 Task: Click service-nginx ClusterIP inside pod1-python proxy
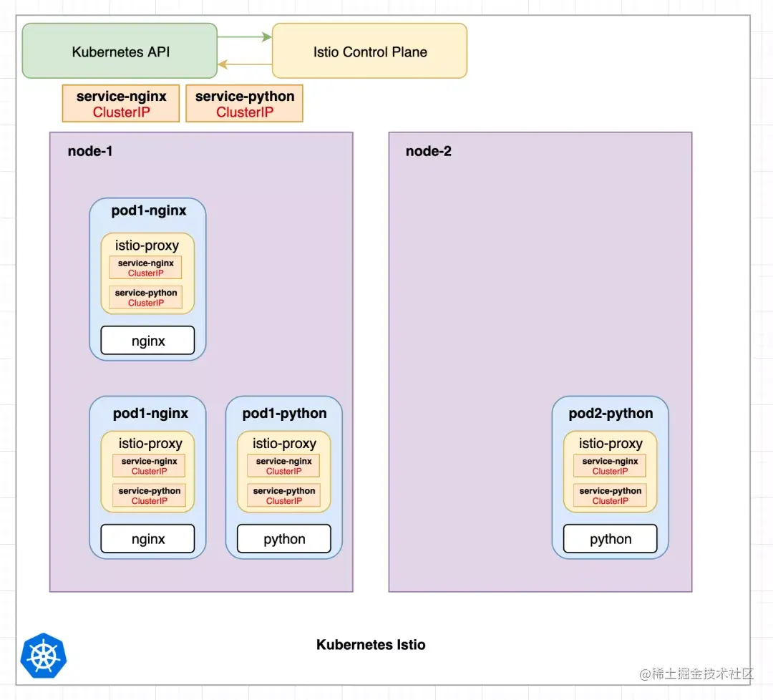tap(283, 466)
